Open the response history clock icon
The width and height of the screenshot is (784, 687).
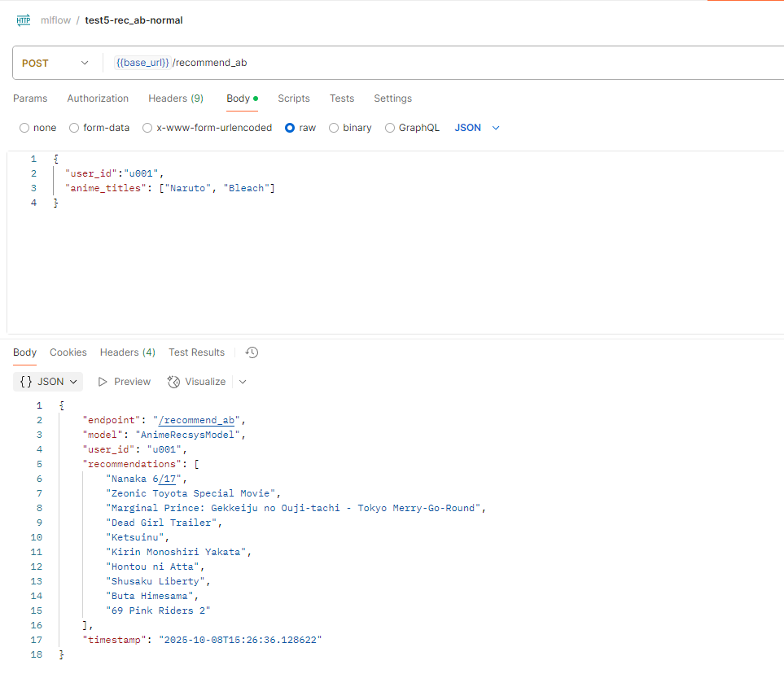(x=252, y=352)
